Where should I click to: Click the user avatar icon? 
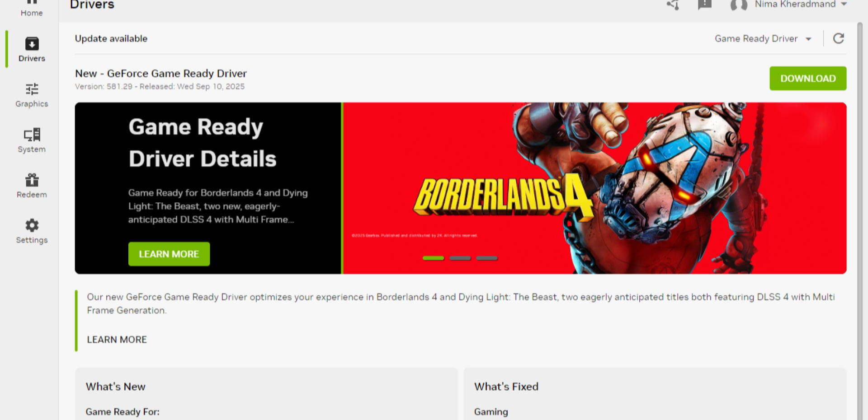(739, 5)
